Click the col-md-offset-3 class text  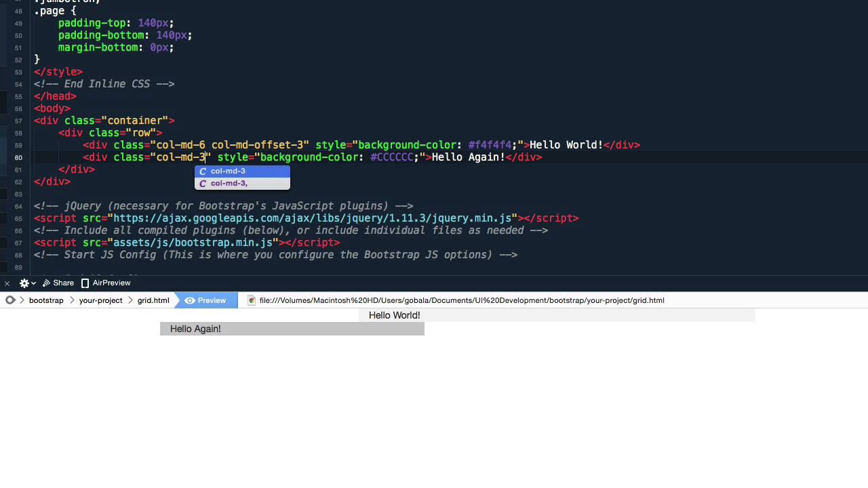[x=257, y=145]
